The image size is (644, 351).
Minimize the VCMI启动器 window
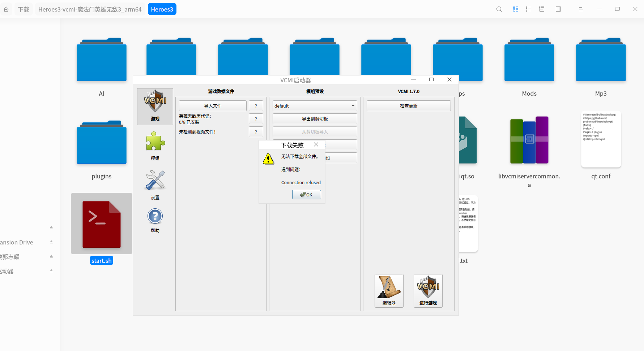tap(413, 79)
